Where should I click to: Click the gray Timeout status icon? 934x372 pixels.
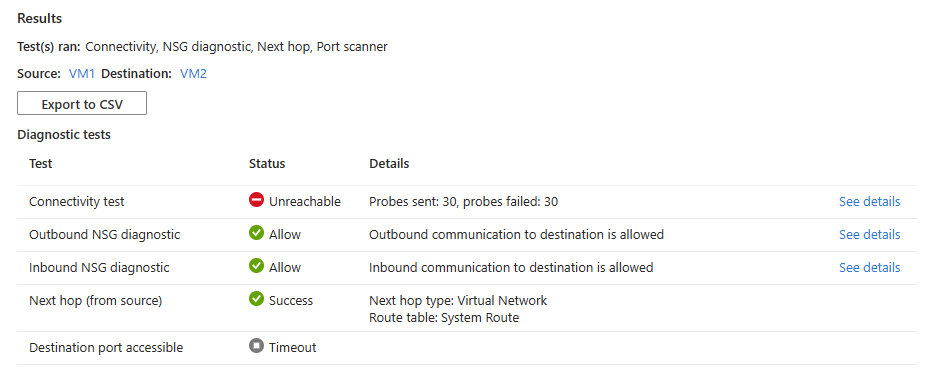pos(256,346)
